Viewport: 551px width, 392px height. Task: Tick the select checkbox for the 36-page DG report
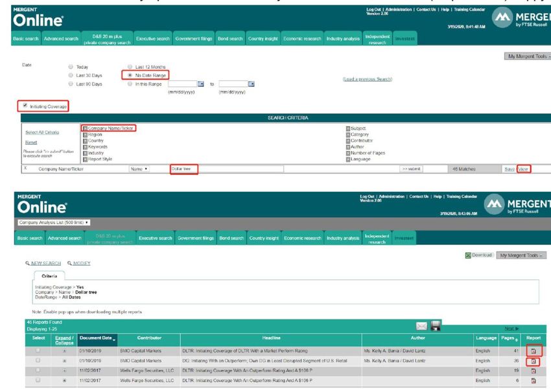tap(38, 360)
